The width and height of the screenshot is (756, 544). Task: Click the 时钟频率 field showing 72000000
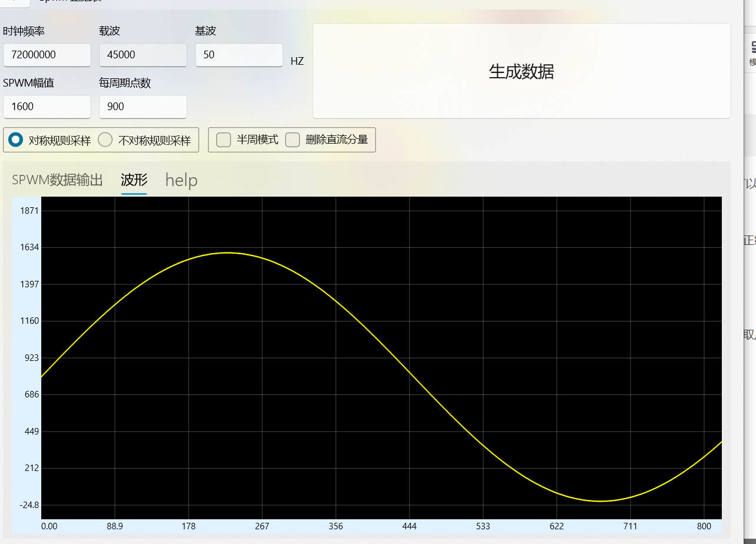pyautogui.click(x=47, y=55)
